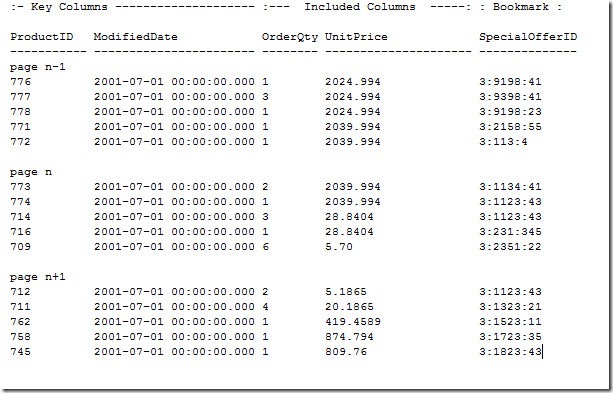Click the SpecialOfferID column header

[528, 37]
